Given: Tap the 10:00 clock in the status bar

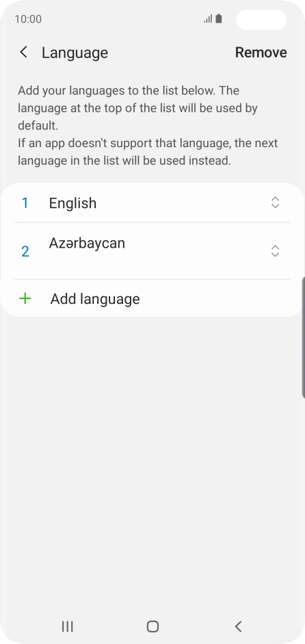Looking at the screenshot, I should click(x=28, y=19).
